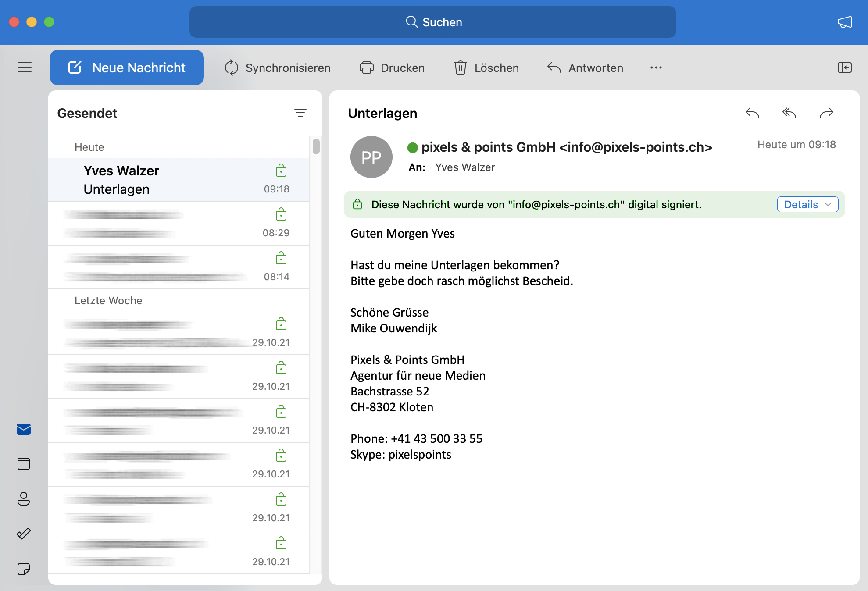The image size is (868, 591).
Task: Click lock icon on 08:29 message
Action: click(x=281, y=214)
